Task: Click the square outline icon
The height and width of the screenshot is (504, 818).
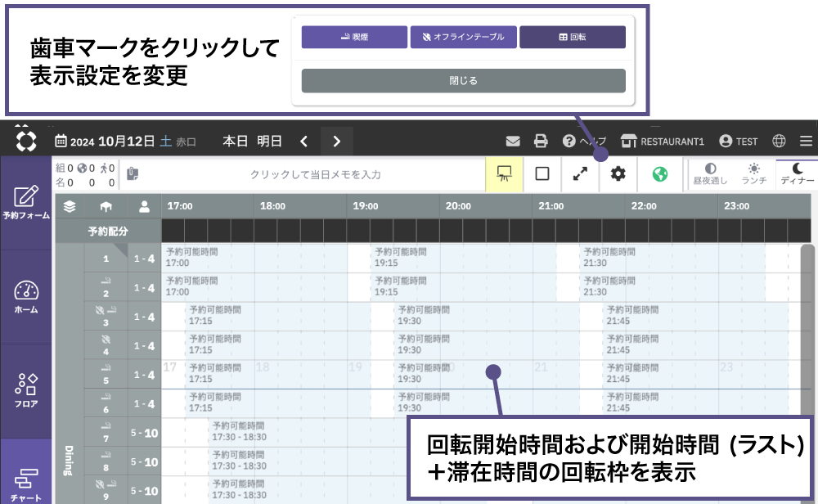Action: pyautogui.click(x=542, y=173)
